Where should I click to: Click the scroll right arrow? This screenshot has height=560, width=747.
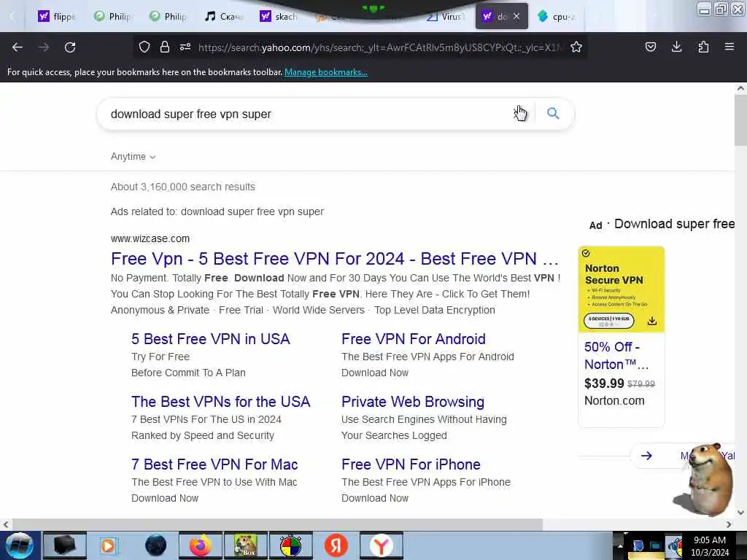(x=729, y=524)
